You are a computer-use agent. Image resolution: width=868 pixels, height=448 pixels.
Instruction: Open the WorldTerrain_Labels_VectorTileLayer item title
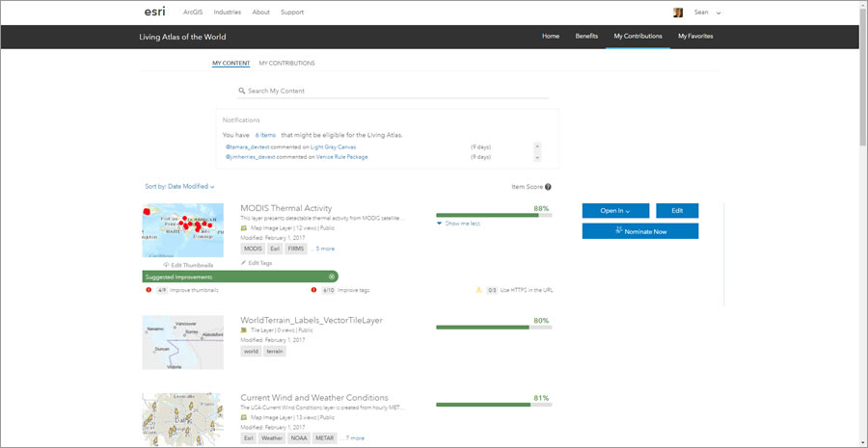[x=312, y=320]
